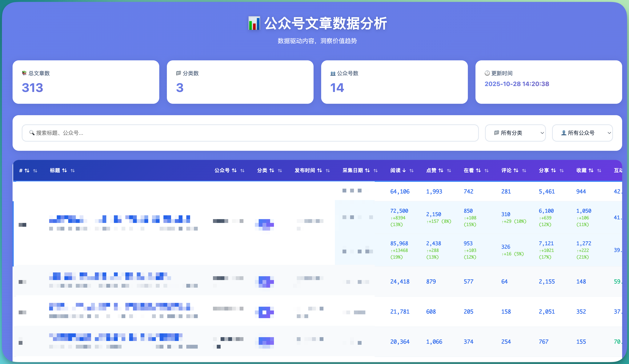Click the search box for 标题、公众号
This screenshot has height=364, width=629.
tap(250, 133)
